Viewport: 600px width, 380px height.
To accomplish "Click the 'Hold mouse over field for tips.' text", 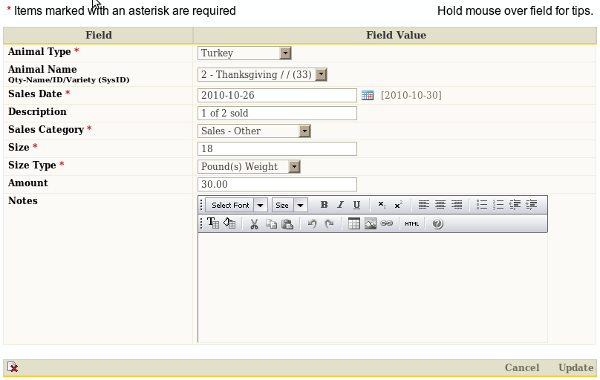I will click(x=515, y=11).
